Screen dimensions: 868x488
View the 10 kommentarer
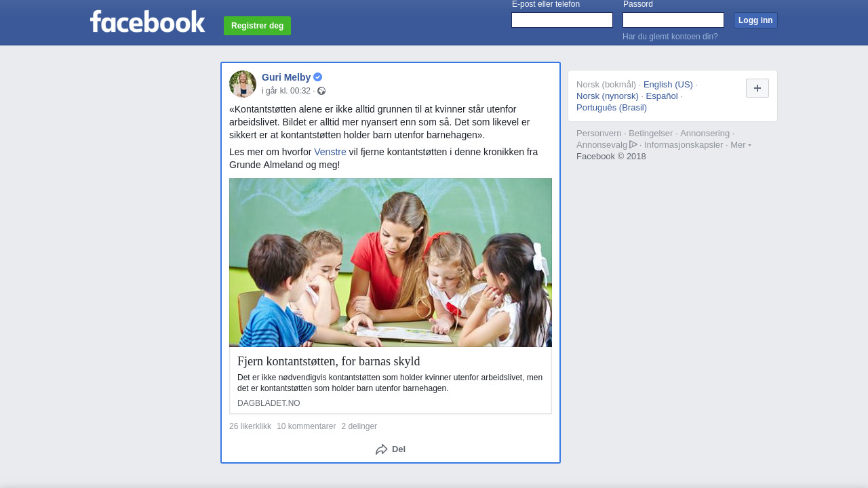(x=306, y=426)
